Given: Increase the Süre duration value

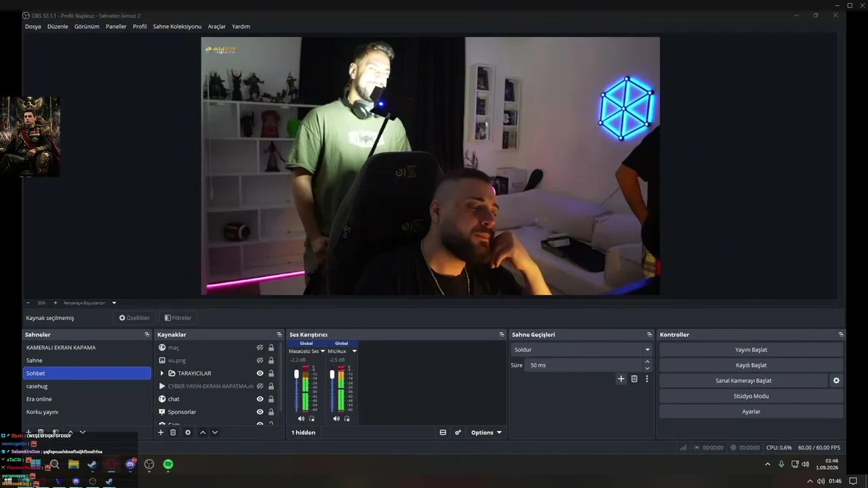Looking at the screenshot, I should [x=648, y=362].
